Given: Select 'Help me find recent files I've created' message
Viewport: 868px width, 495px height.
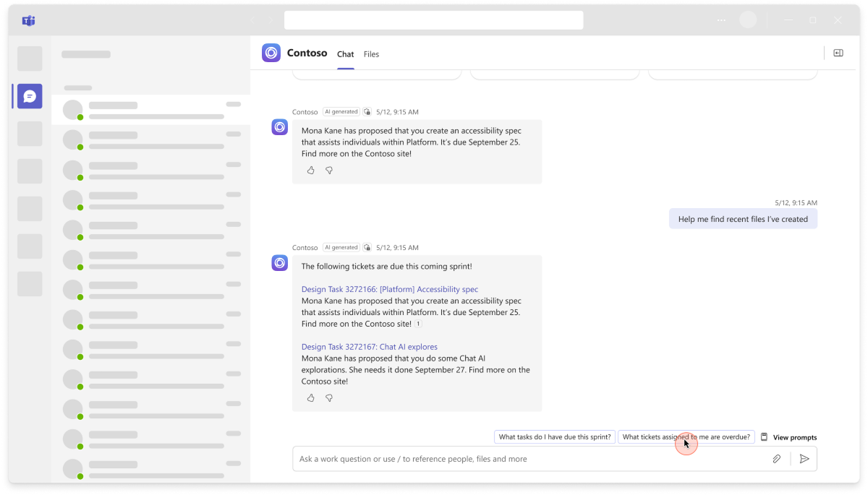Looking at the screenshot, I should click(x=743, y=219).
